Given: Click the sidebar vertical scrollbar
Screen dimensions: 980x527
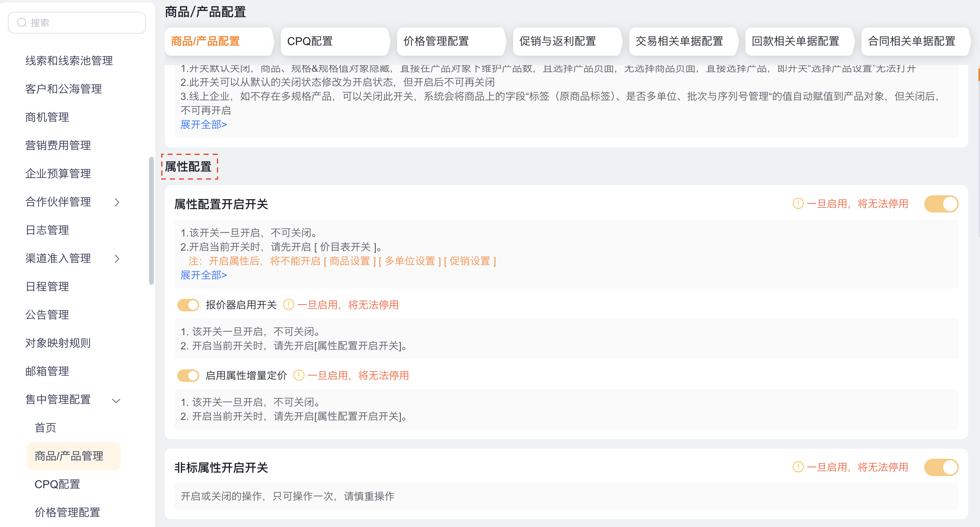Looking at the screenshot, I should point(151,220).
